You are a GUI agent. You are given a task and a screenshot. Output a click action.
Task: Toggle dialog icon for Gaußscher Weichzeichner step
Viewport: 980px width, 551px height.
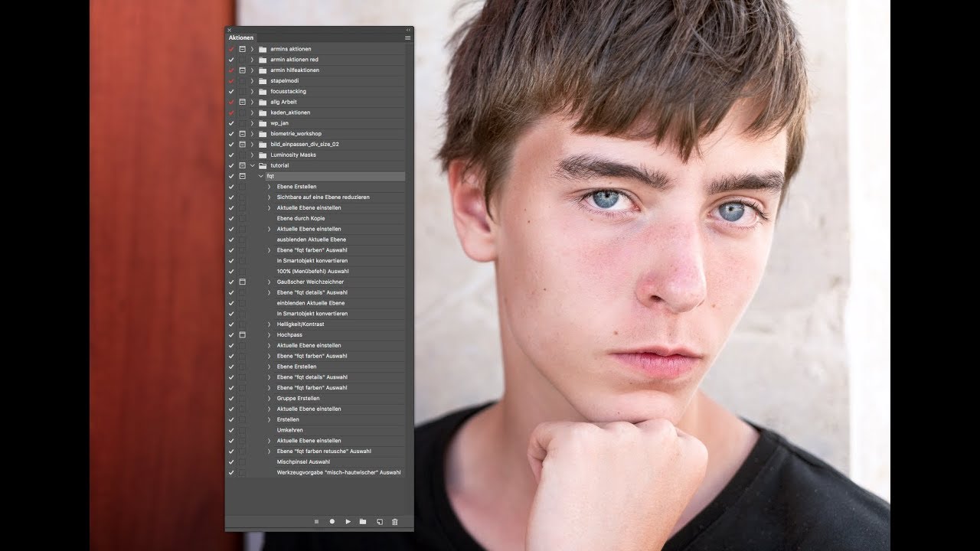coord(242,282)
